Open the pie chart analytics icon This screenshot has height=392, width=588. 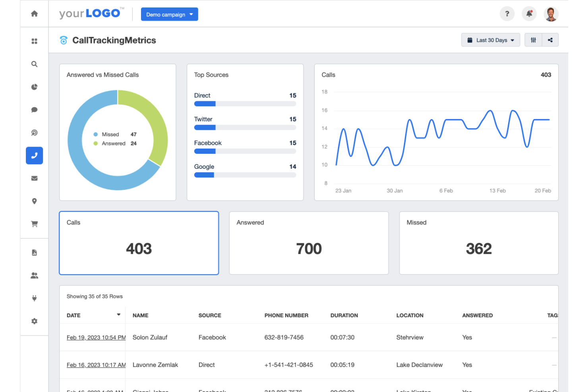(x=35, y=87)
